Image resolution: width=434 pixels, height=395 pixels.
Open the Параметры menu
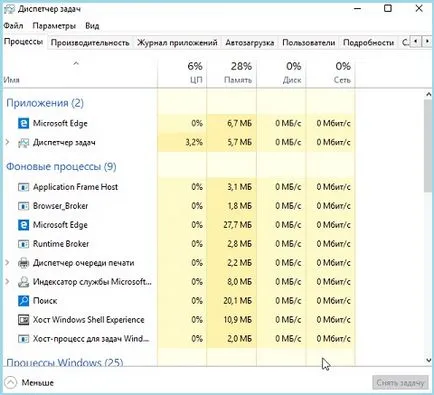click(54, 26)
